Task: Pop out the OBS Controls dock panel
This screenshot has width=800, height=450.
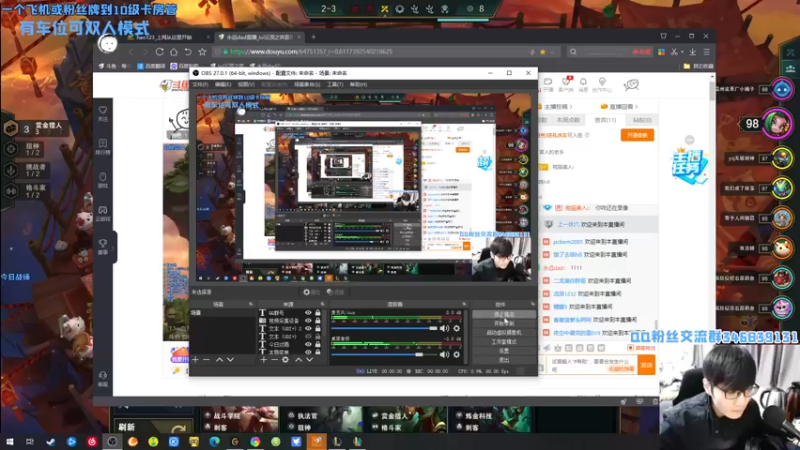Action: (x=533, y=304)
